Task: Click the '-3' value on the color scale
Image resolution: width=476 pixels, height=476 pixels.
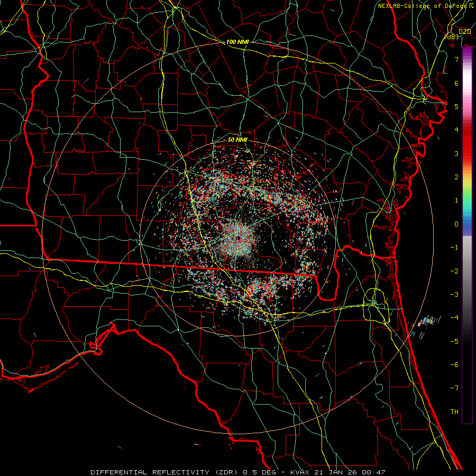Action: (x=454, y=295)
